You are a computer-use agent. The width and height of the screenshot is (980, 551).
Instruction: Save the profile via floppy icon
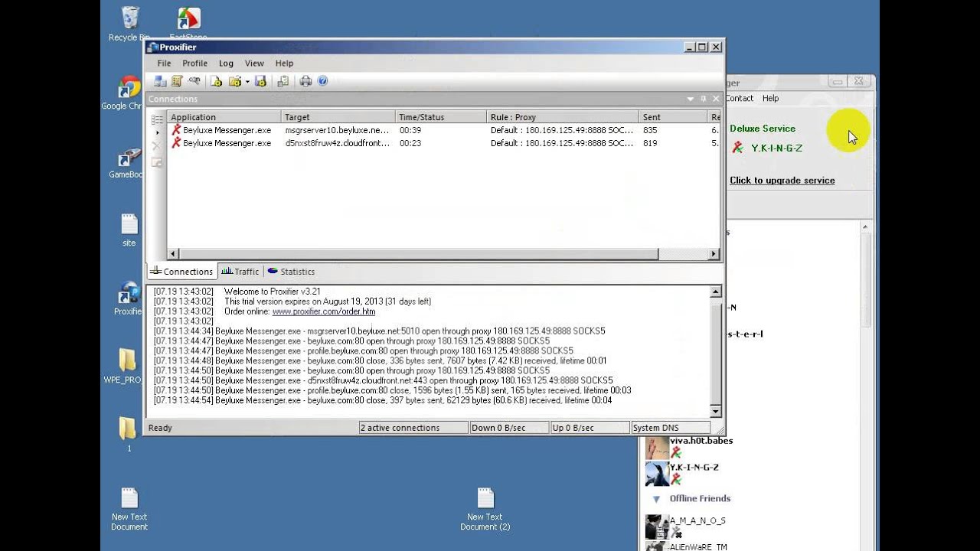point(260,81)
